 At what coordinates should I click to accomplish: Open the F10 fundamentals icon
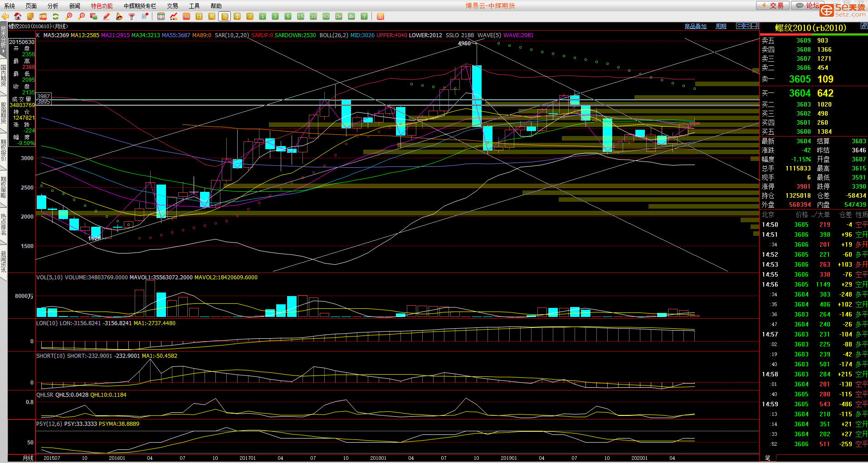coord(43,16)
